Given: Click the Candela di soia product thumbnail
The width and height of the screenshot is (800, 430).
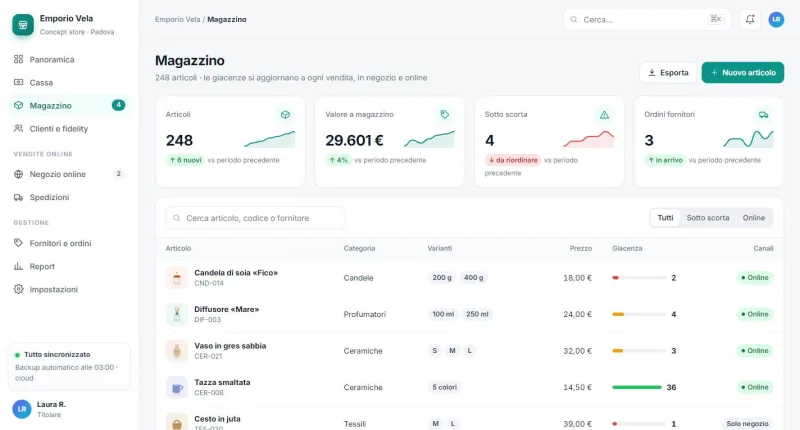Looking at the screenshot, I should [x=177, y=278].
